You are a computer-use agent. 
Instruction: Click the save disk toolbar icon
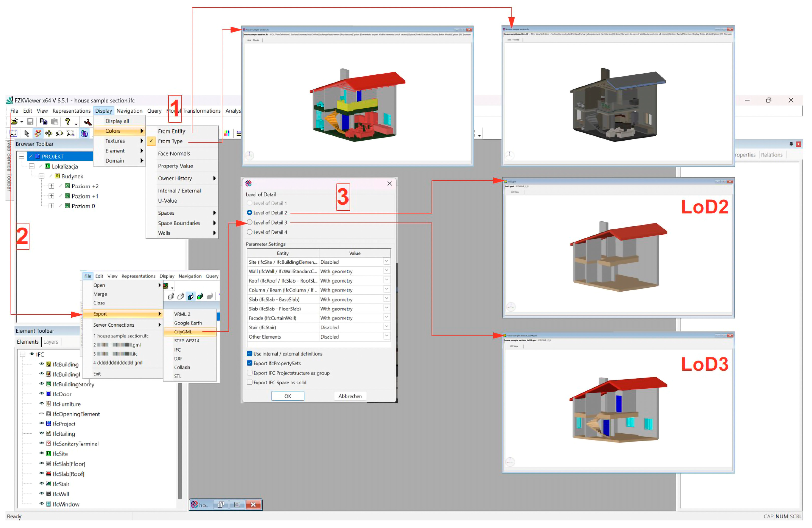pos(30,122)
